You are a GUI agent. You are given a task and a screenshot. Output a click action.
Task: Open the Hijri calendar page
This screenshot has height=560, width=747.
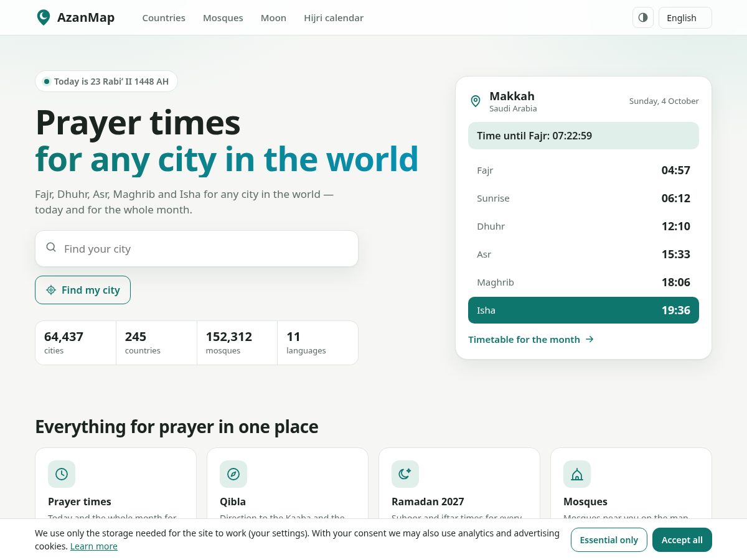pos(334,18)
